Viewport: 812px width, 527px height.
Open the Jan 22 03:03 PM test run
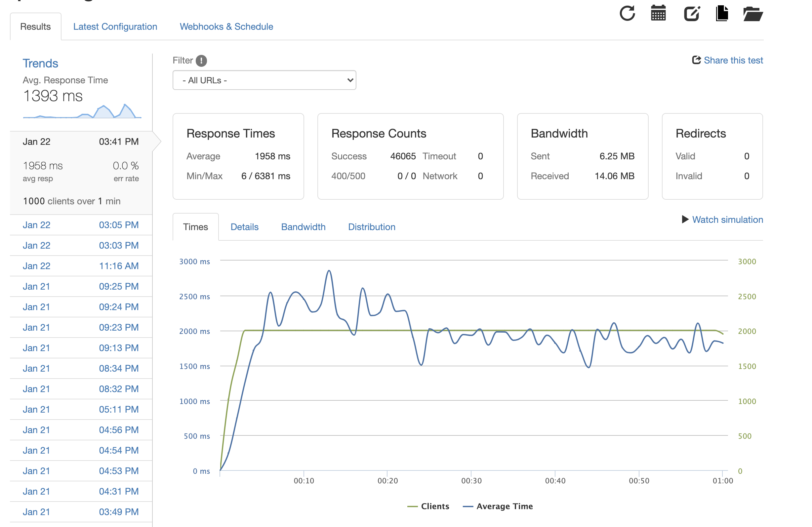pyautogui.click(x=81, y=245)
